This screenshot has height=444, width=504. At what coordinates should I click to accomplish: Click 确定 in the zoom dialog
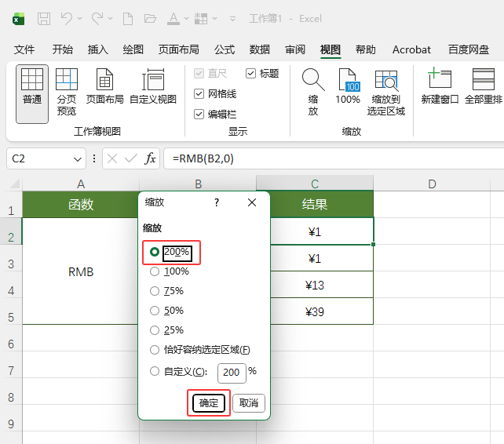tap(209, 403)
